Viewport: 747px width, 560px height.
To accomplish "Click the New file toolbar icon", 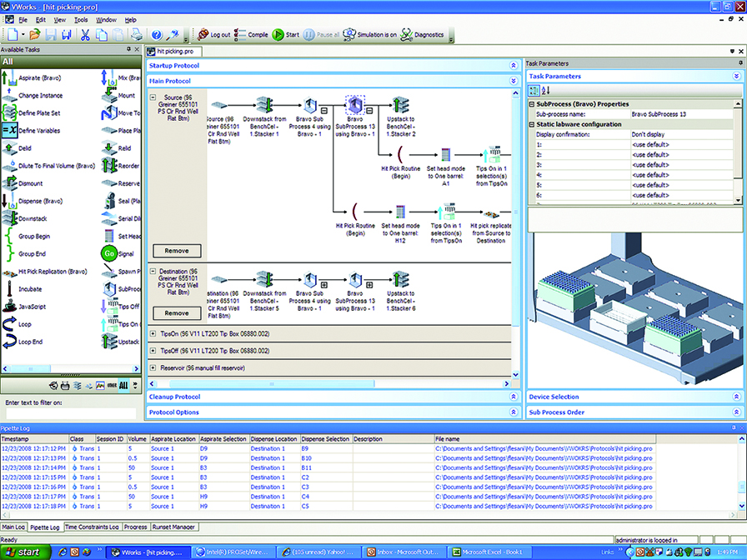I will click(13, 35).
